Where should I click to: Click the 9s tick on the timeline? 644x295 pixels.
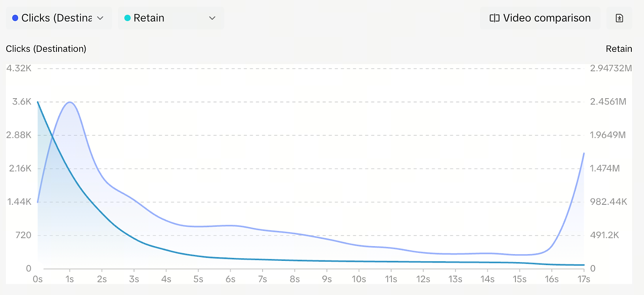(x=327, y=279)
